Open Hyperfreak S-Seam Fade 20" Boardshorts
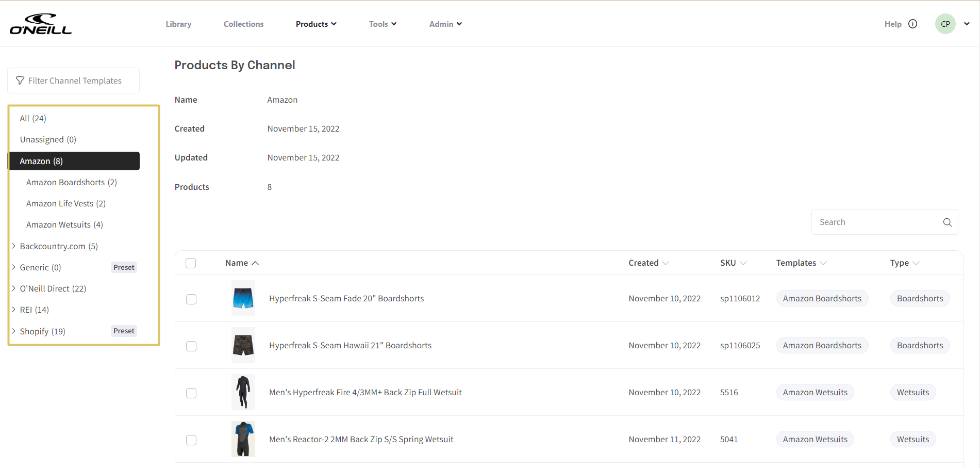Screen dimensions: 980x468 pyautogui.click(x=346, y=298)
